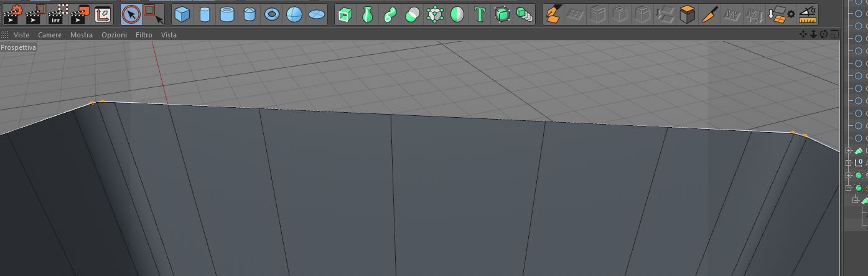Screen dimensions: 868x276
Task: Add an Atom Array generator
Action: (x=435, y=14)
